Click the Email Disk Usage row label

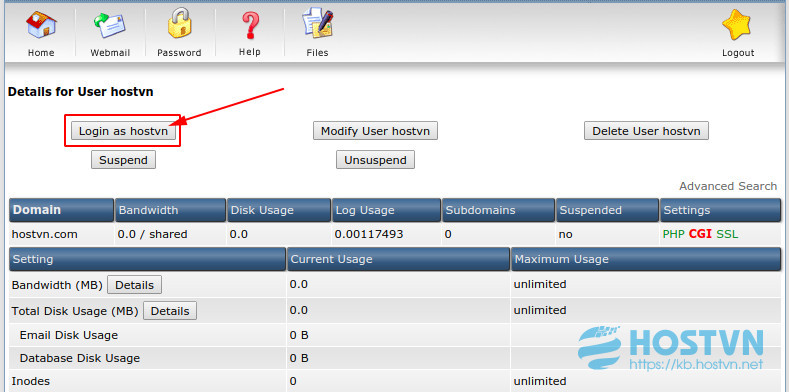coord(69,335)
